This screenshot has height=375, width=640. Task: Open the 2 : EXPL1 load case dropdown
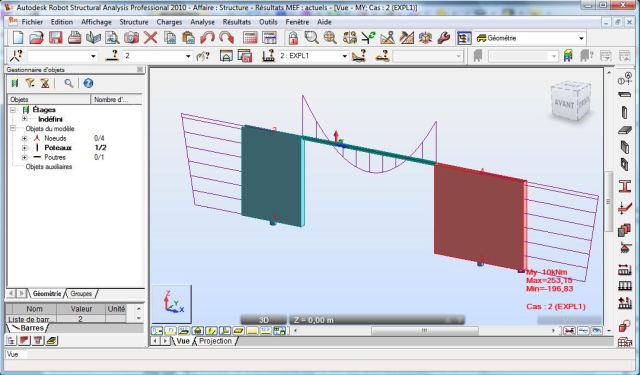point(345,56)
